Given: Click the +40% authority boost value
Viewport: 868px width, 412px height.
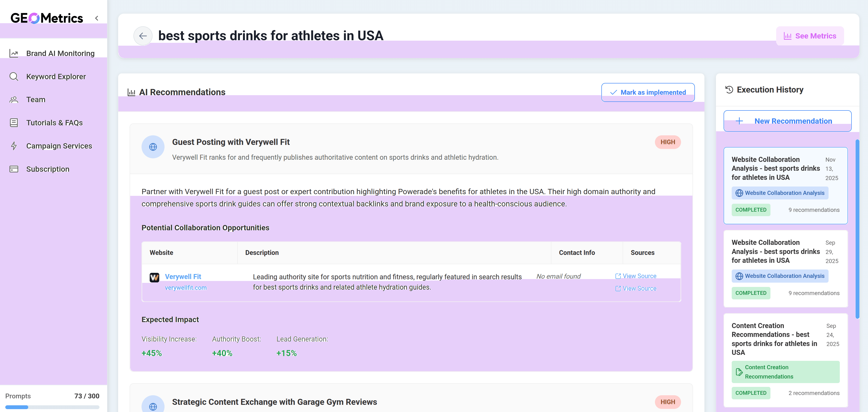Looking at the screenshot, I should (222, 353).
